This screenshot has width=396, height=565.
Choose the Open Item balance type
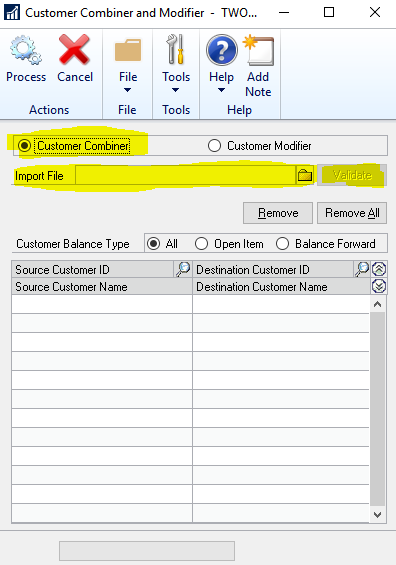201,244
